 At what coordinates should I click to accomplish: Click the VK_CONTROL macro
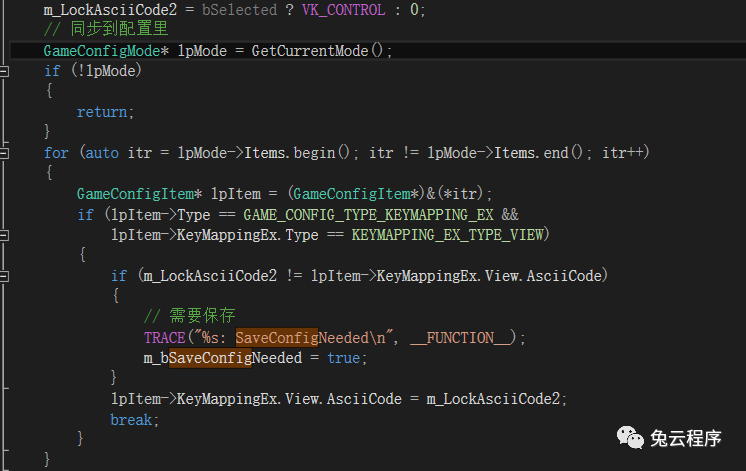point(343,10)
